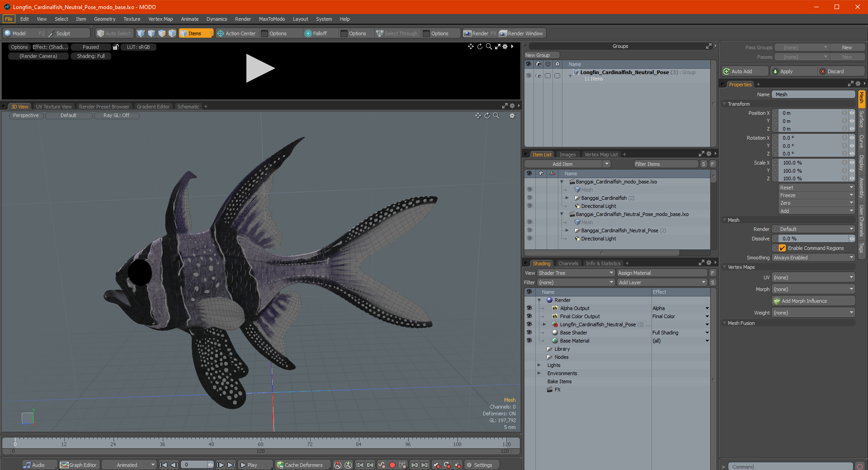868x470 pixels.
Task: Hide Base Shader layer with eye icon
Action: [529, 333]
